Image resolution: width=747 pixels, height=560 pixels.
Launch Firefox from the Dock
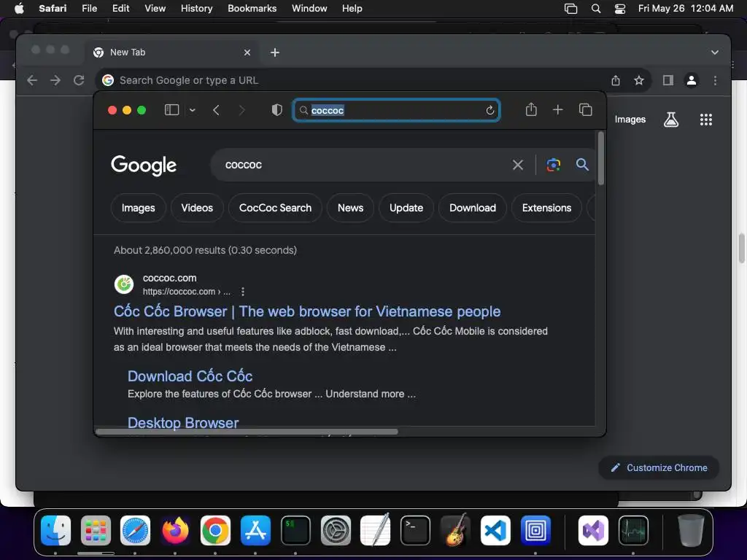(x=175, y=530)
